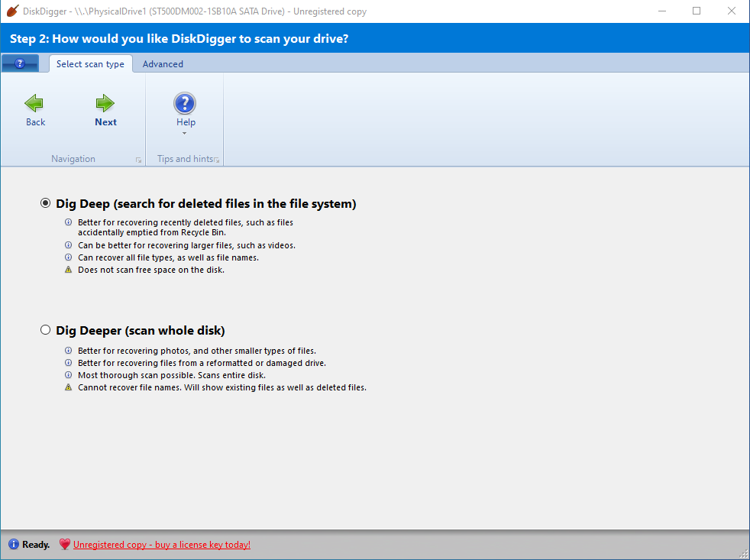Click Dig Deeper scan whole disk label
Image resolution: width=750 pixels, height=560 pixels.
[141, 331]
